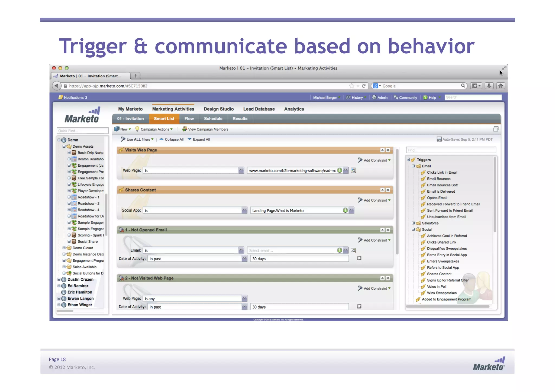Open the browser downloads arrow icon
Image resolution: width=555 pixels, height=392 pixels.
tap(489, 86)
